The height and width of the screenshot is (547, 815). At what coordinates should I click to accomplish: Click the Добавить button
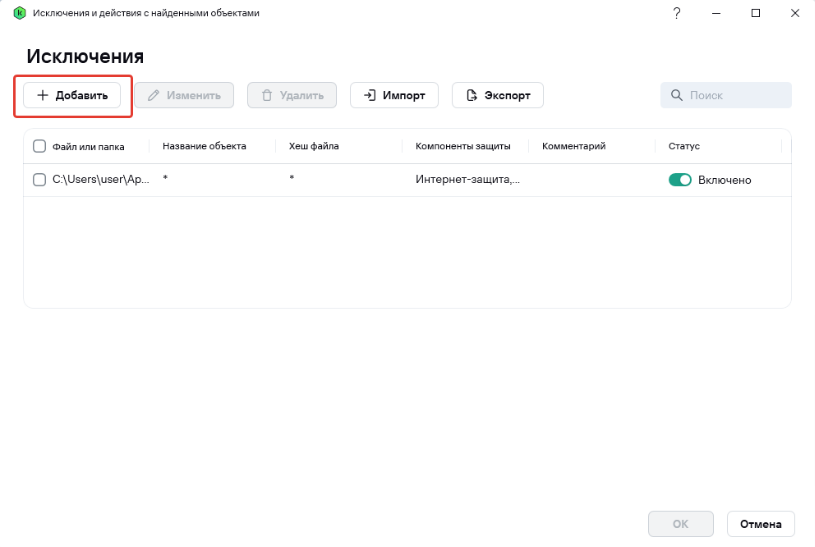pos(72,95)
